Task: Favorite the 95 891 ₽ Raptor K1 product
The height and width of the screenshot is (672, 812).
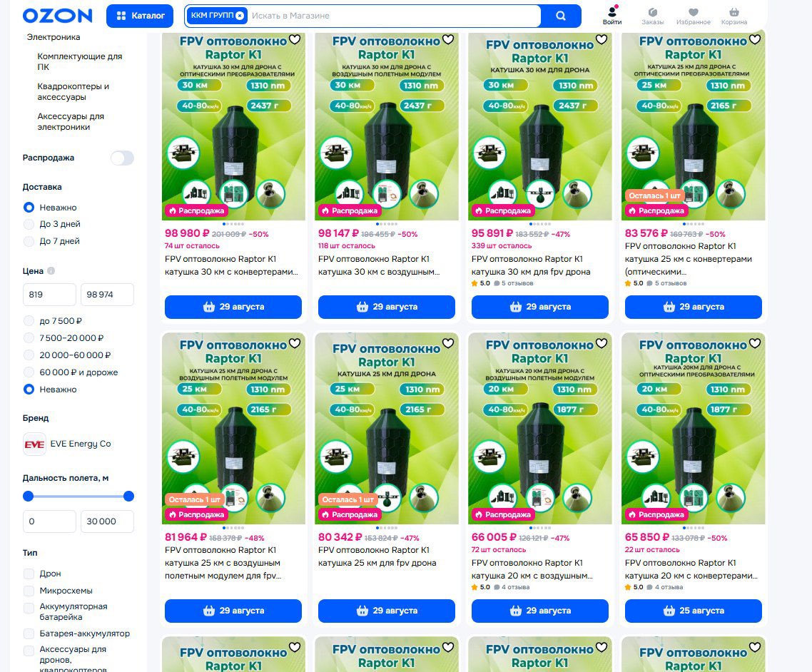Action: point(602,39)
